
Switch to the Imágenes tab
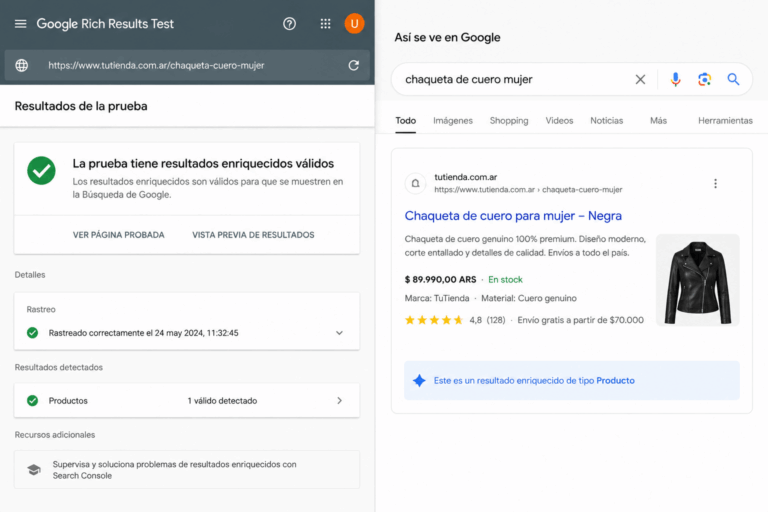pyautogui.click(x=453, y=121)
